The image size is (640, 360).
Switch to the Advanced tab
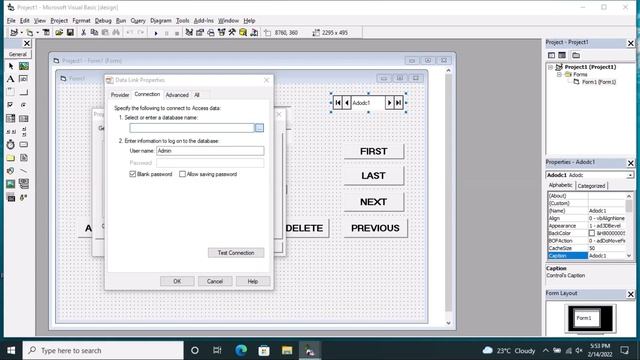coord(177,95)
